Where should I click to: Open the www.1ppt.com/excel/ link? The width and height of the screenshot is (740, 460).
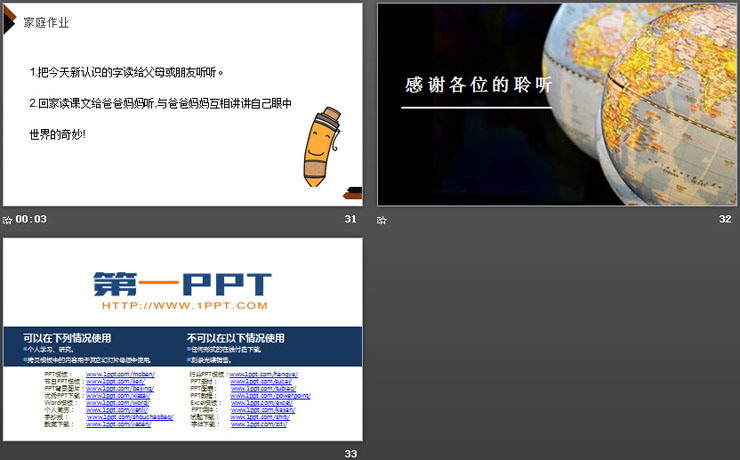(x=261, y=403)
